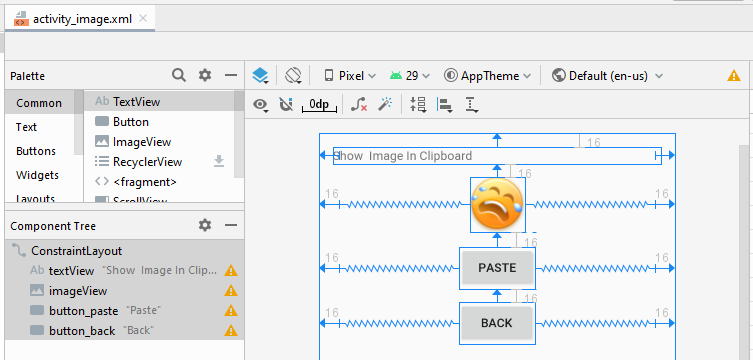Expand the API 29 version dropdown
Viewport: 753px width, 360px height.
(x=410, y=76)
